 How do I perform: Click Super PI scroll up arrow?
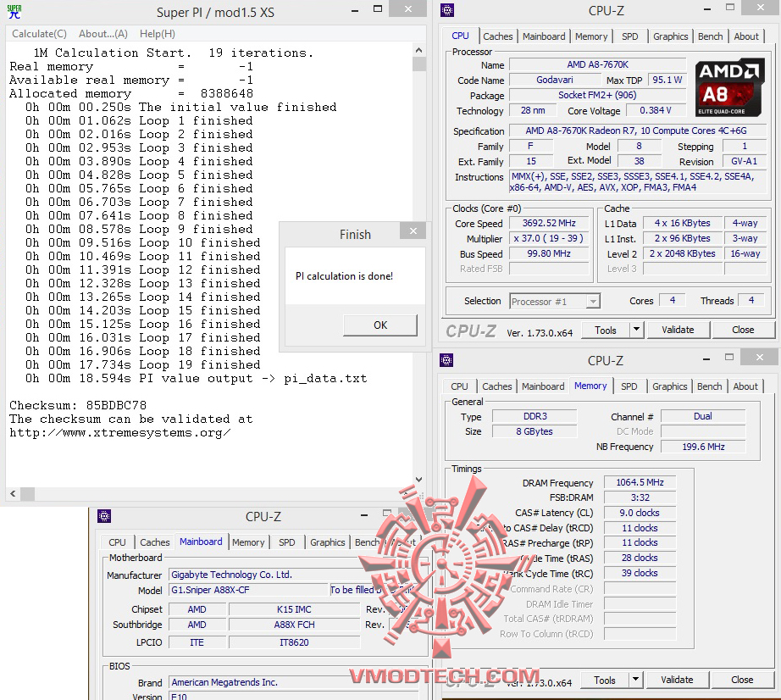(419, 50)
